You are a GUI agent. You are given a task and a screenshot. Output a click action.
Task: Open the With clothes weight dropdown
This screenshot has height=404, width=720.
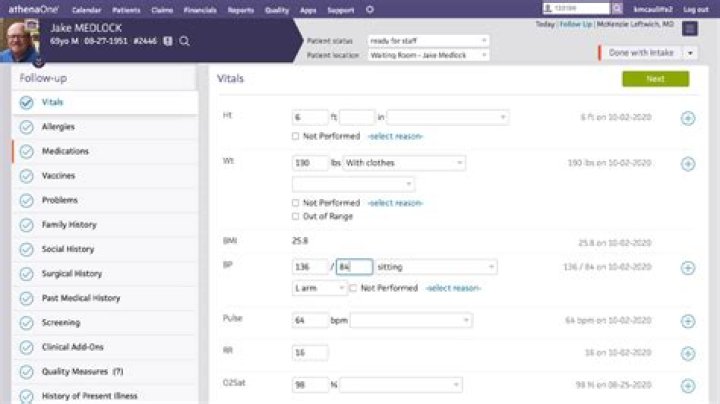(403, 163)
